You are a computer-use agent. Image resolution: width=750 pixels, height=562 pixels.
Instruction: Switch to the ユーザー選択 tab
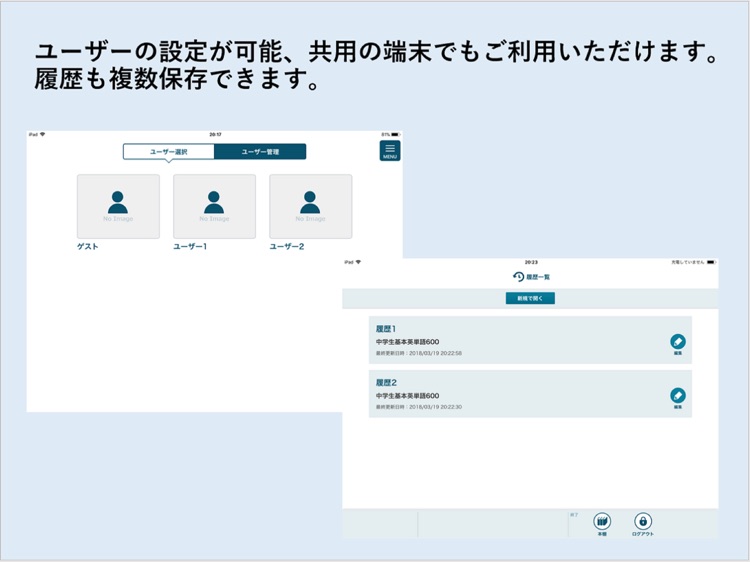168,152
